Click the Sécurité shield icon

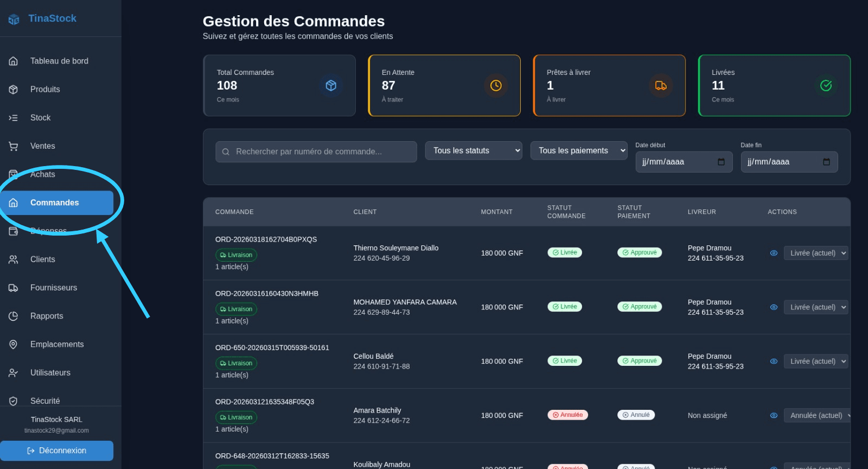click(14, 401)
